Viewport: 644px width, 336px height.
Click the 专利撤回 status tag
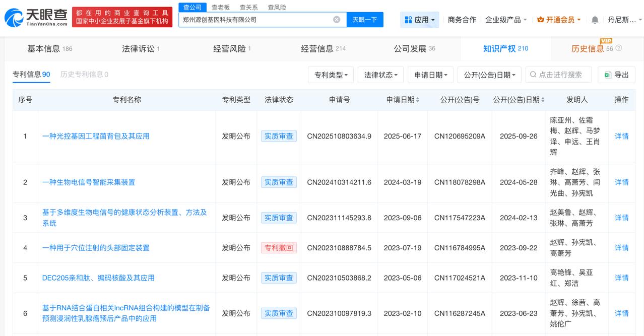[279, 248]
